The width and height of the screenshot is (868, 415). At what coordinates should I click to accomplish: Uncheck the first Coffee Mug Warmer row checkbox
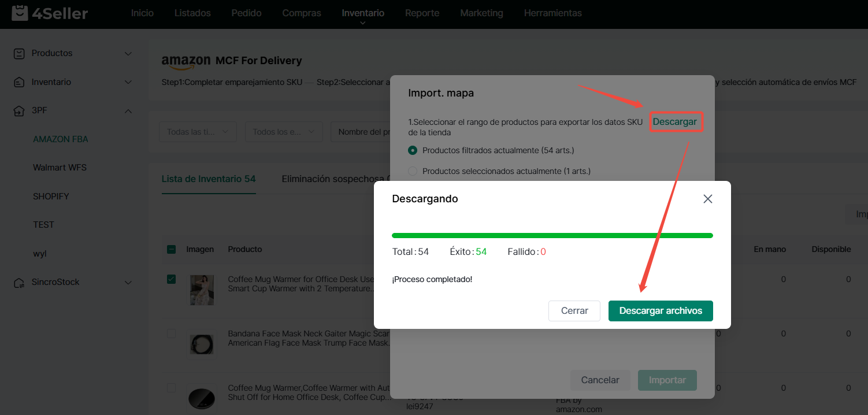[x=172, y=279]
